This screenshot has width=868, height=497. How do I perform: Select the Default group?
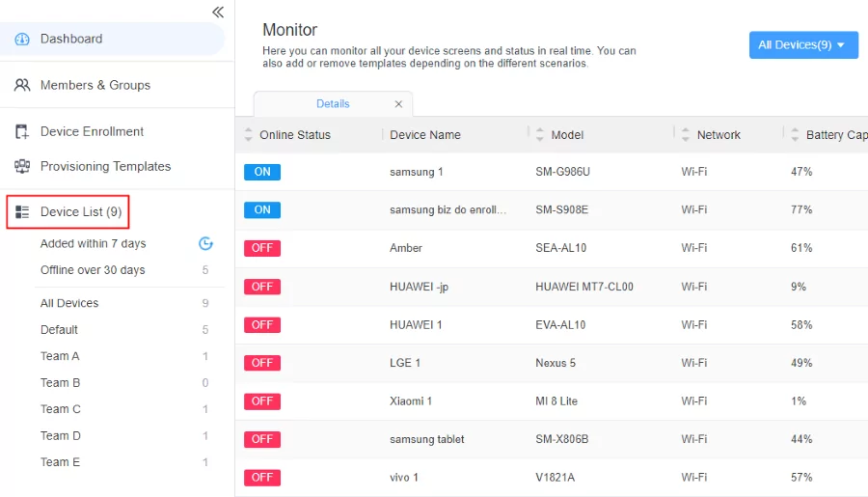[x=59, y=330]
